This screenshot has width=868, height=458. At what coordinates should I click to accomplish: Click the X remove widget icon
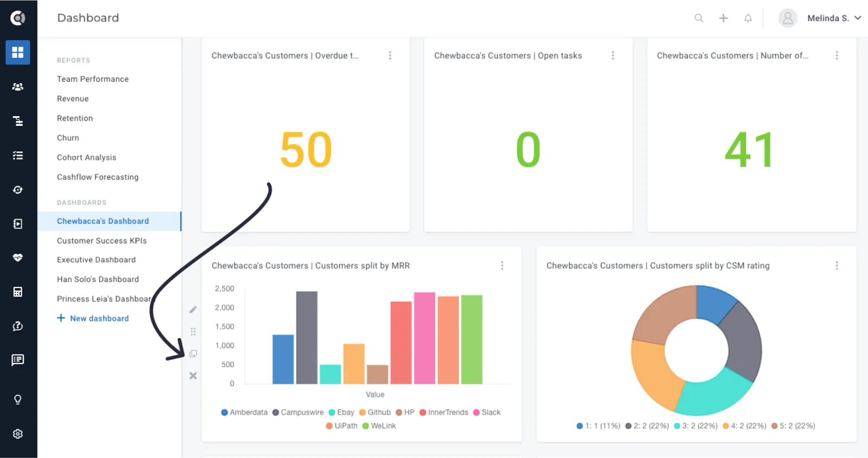tap(193, 376)
